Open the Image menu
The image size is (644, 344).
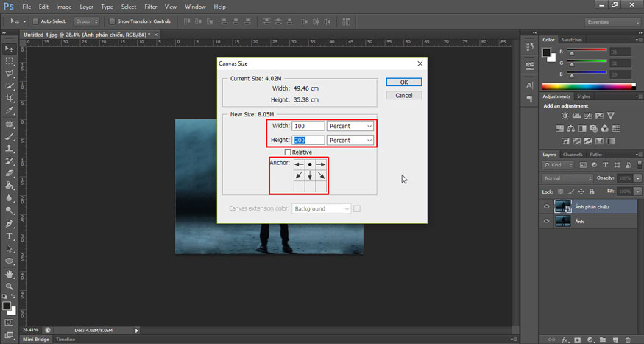63,7
